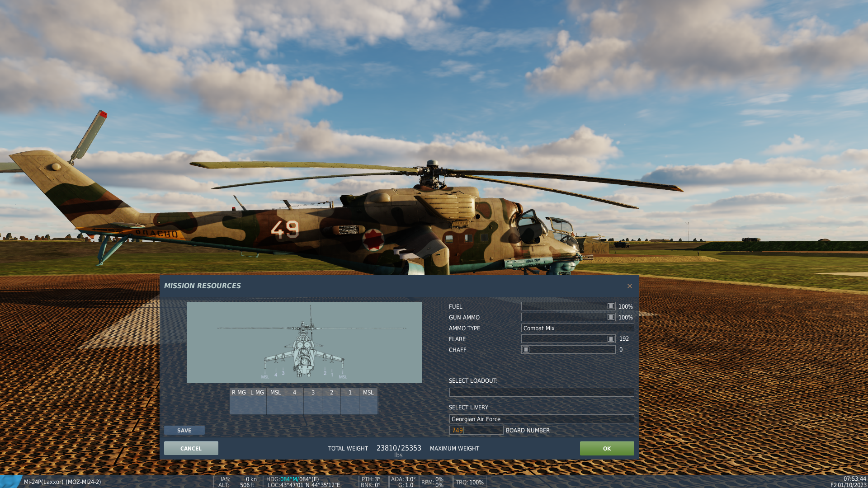868x488 pixels.
Task: Click the CHAFF slider handle
Action: coord(526,350)
